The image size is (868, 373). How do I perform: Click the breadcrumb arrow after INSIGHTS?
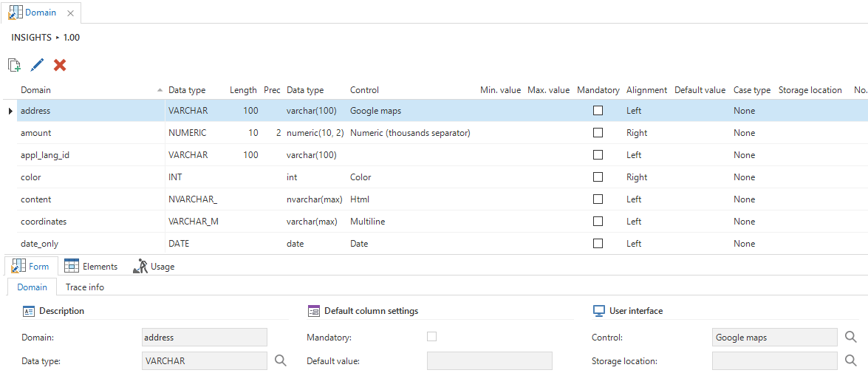58,38
